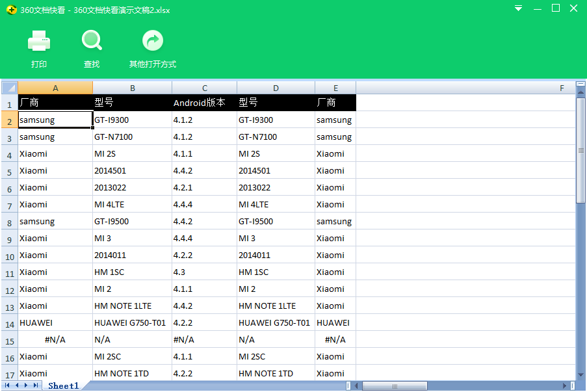Click the vertical scrollbar up arrow
This screenshot has width=587, height=392.
tap(580, 92)
